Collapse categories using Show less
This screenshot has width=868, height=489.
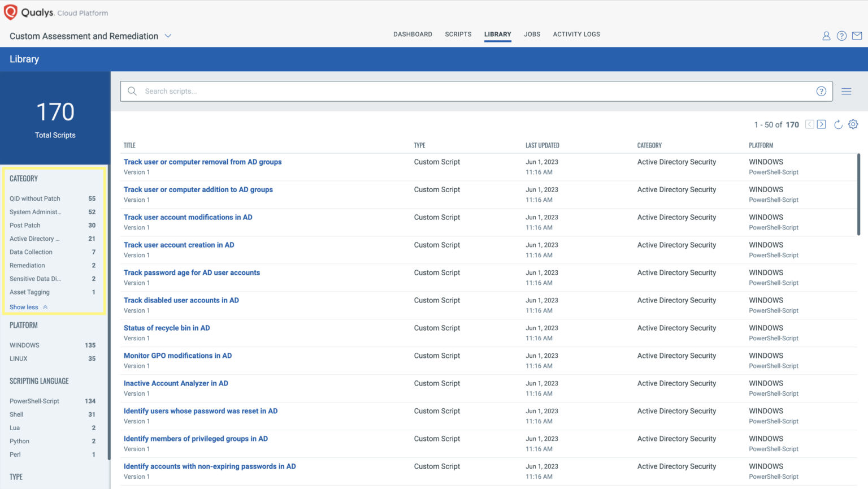point(25,307)
